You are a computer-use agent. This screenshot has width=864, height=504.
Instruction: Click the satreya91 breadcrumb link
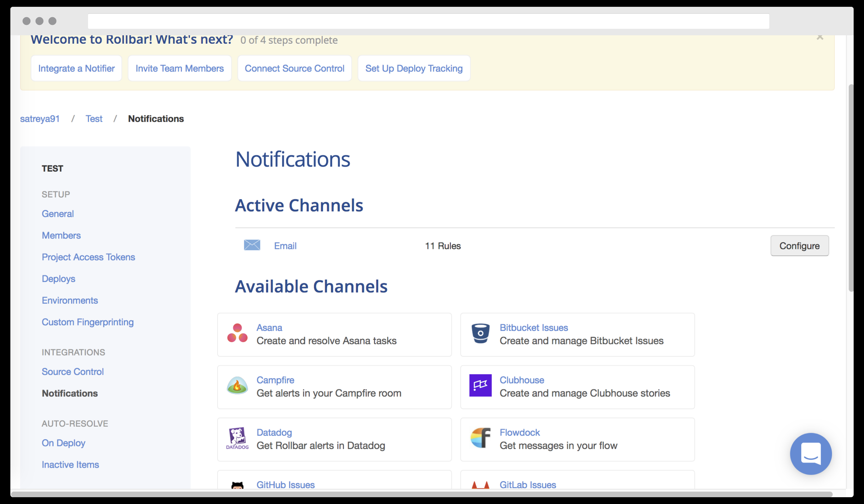(x=40, y=118)
